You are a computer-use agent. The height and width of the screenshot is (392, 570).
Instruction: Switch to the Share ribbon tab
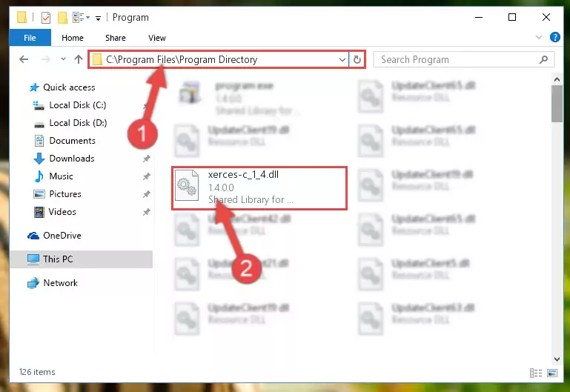[115, 38]
